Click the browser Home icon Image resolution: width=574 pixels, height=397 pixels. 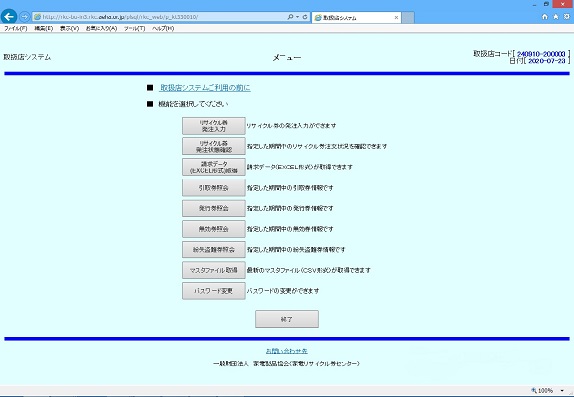[x=545, y=17]
